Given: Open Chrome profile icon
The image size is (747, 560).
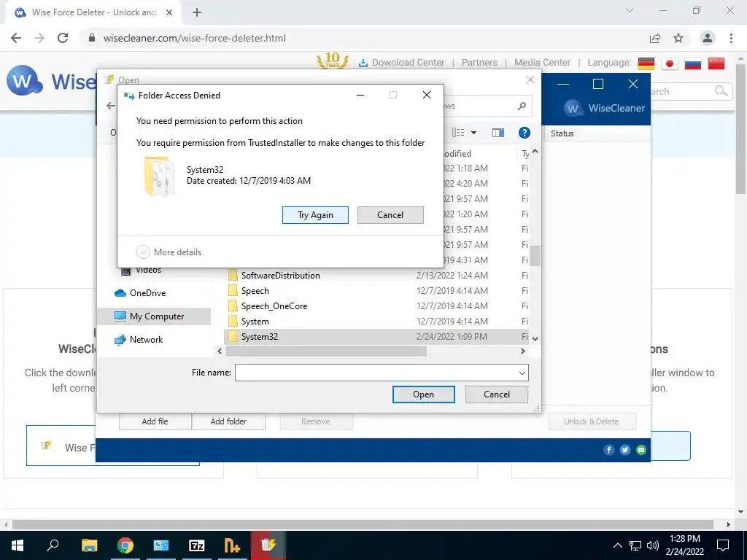Looking at the screenshot, I should click(708, 38).
